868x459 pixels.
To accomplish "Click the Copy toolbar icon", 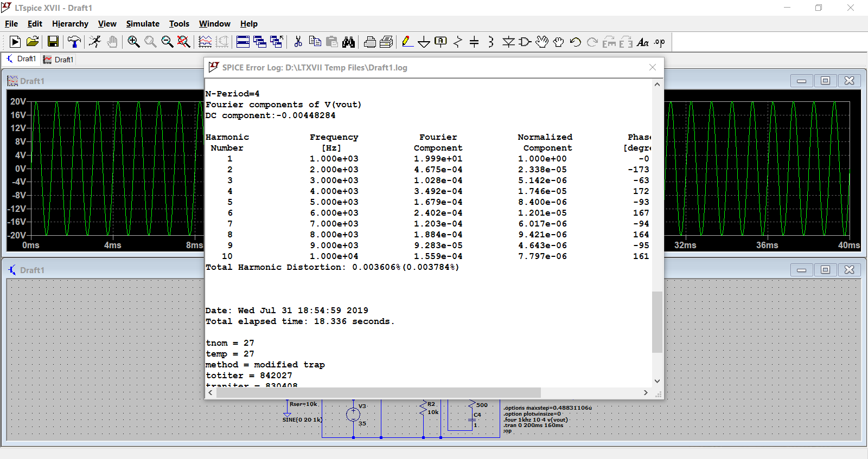I will pyautogui.click(x=315, y=42).
